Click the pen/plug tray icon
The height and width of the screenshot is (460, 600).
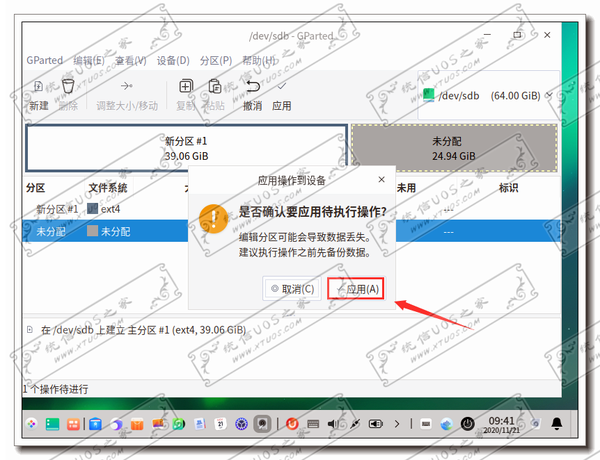click(x=355, y=424)
